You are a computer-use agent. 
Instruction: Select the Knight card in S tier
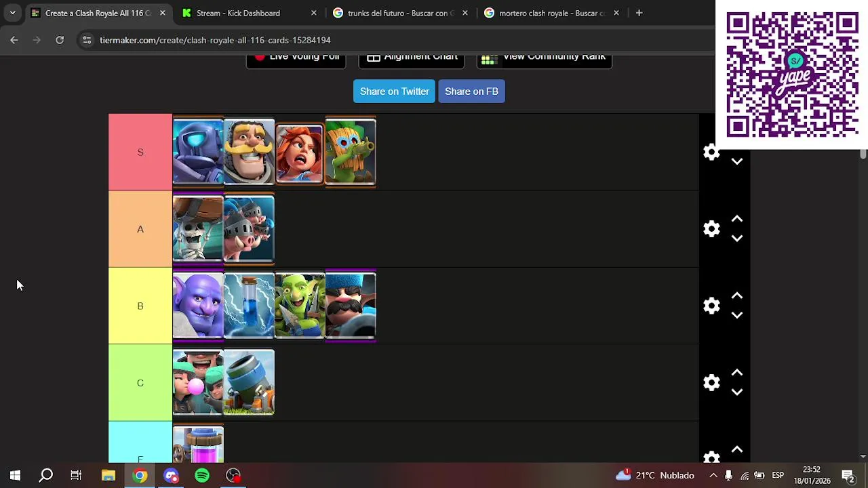click(x=249, y=152)
